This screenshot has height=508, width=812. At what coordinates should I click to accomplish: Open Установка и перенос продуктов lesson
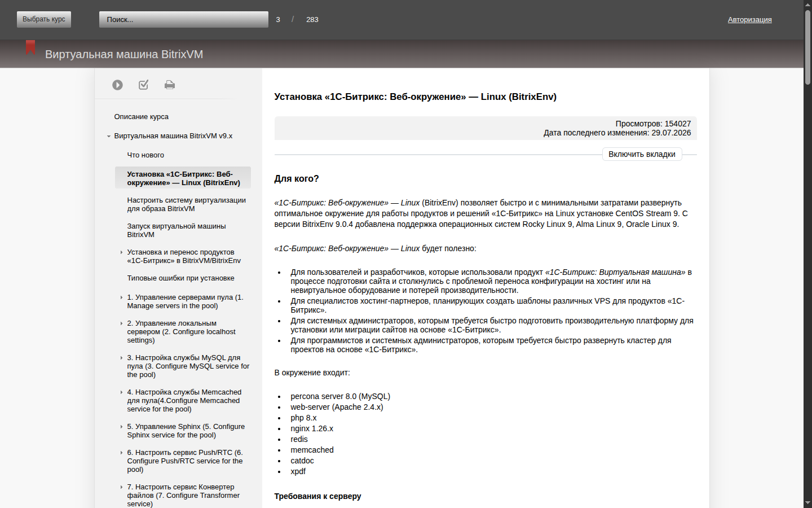coord(184,256)
